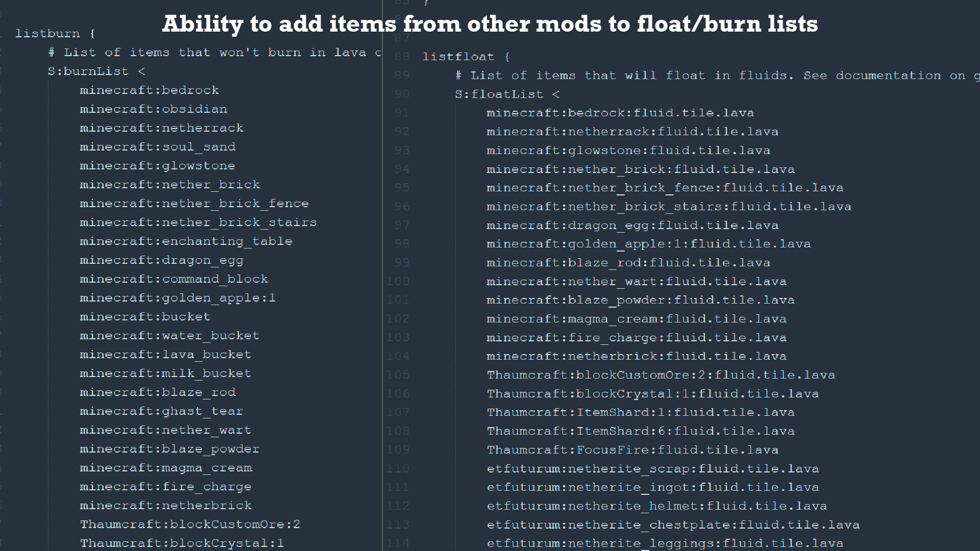Place cursor on the "S:floatList <" line

507,94
